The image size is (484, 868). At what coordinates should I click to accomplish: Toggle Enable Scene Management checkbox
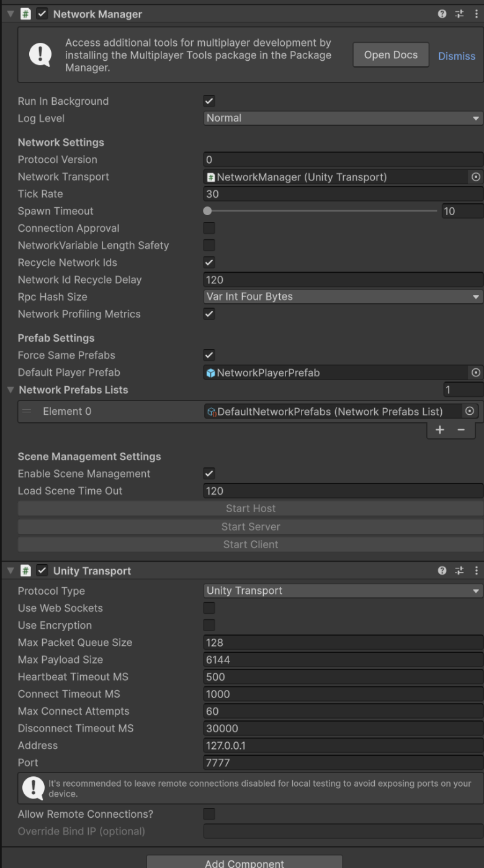[210, 474]
